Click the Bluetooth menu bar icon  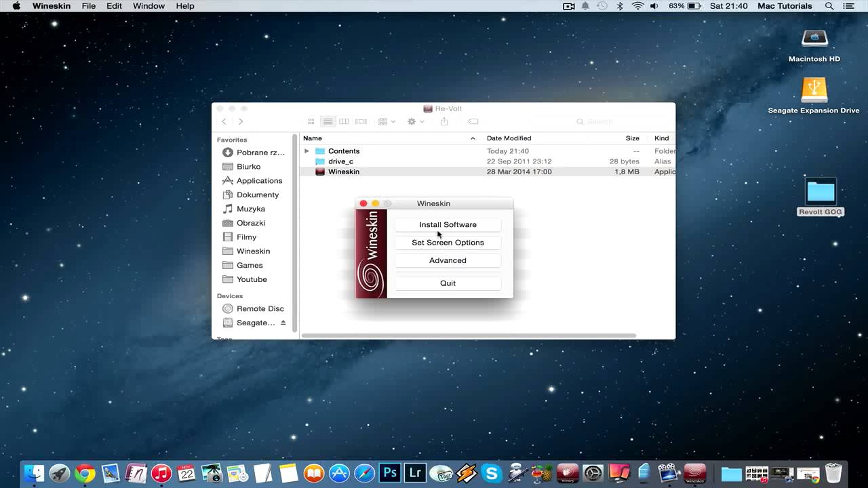click(620, 6)
